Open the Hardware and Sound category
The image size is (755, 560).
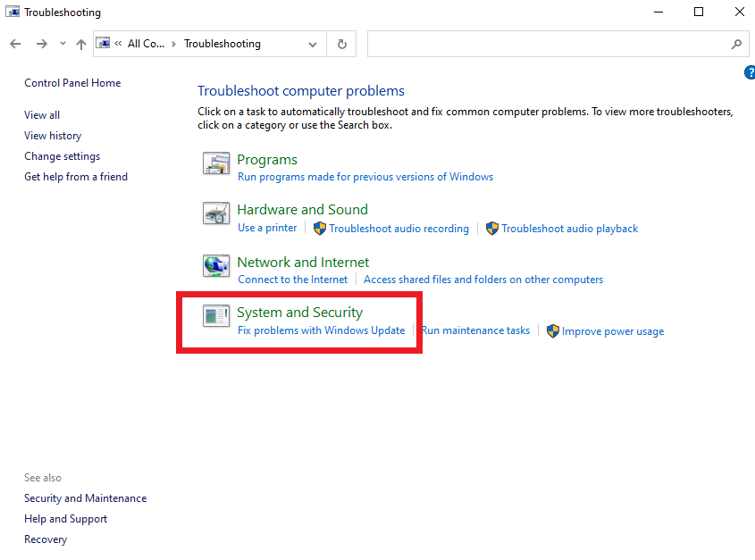tap(302, 210)
